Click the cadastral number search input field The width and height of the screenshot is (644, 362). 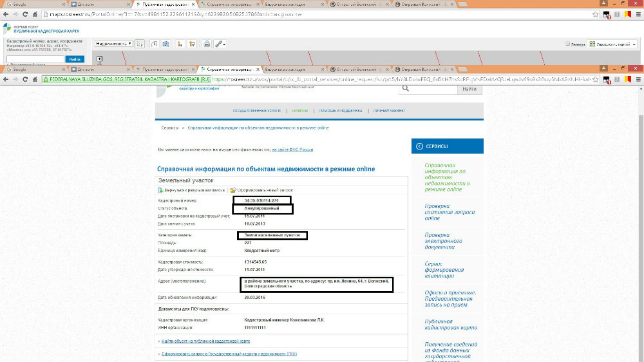point(35,59)
